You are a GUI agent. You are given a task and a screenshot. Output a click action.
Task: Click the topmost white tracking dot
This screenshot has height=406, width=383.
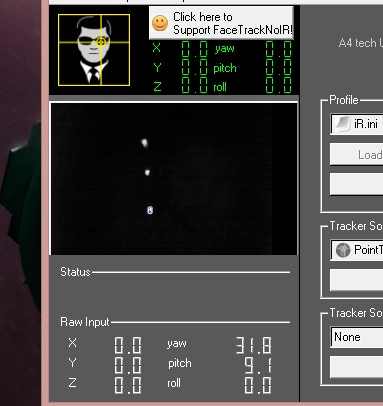(x=144, y=143)
